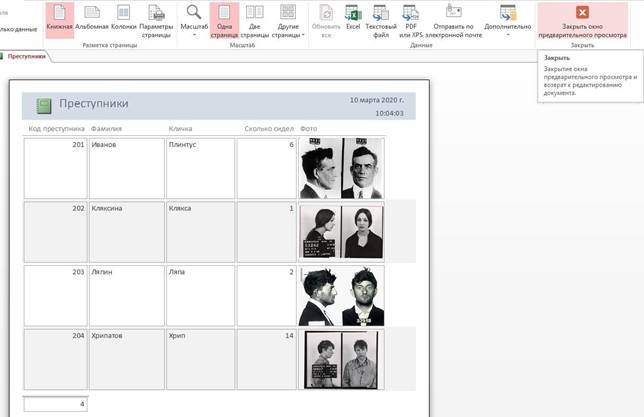
Task: Click surname cell Кляксина
Action: (x=126, y=232)
